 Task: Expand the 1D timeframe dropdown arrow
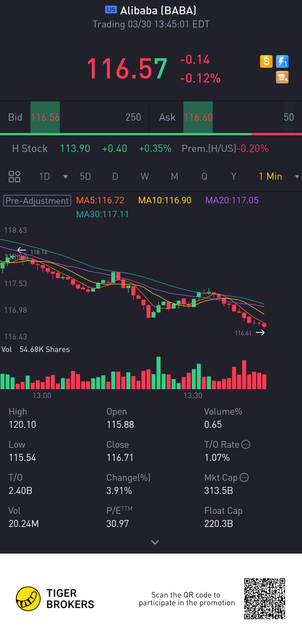[x=65, y=177]
